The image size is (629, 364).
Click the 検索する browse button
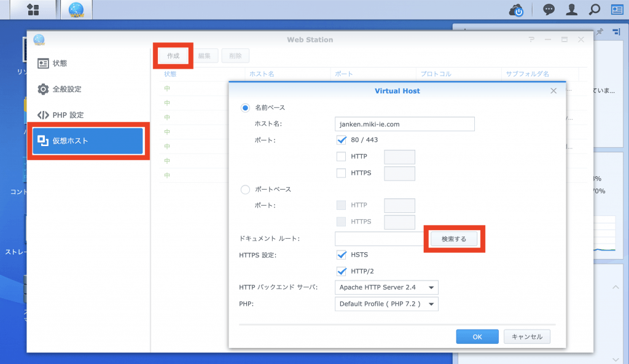coord(454,239)
